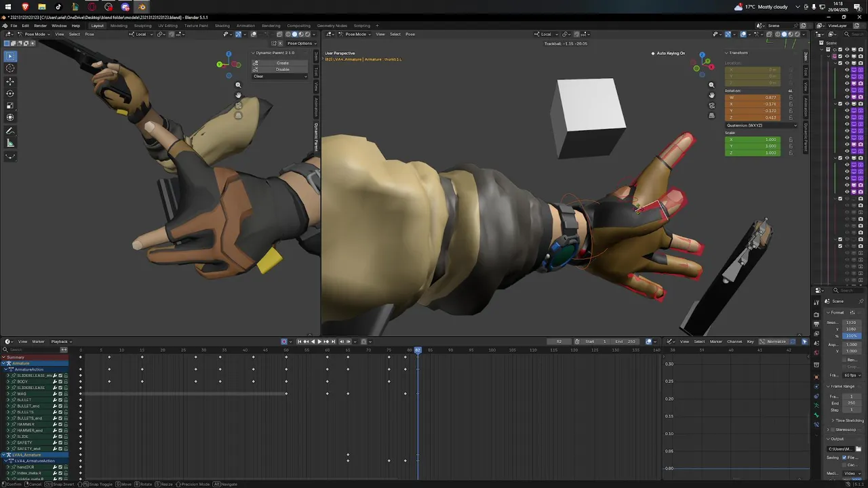Expand the MAG channel in dope sheet
The width and height of the screenshot is (868, 488).
7,394
